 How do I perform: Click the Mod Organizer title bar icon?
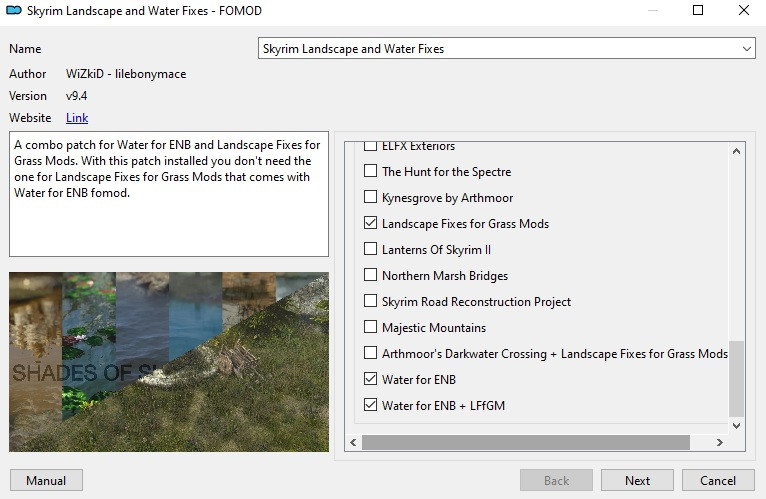coord(14,10)
